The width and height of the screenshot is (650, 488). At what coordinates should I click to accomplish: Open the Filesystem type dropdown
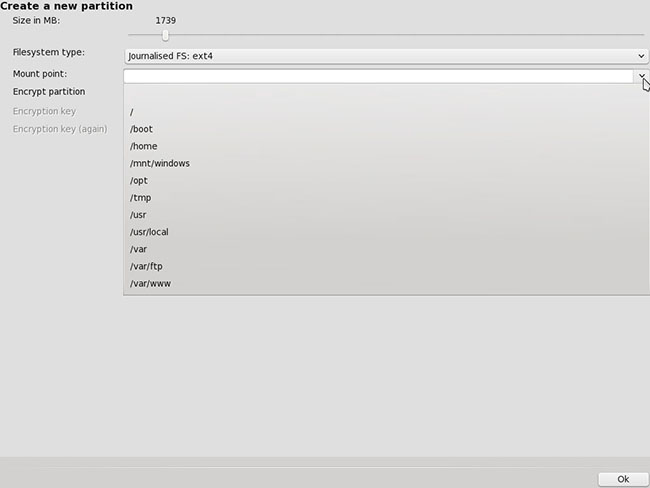point(386,56)
